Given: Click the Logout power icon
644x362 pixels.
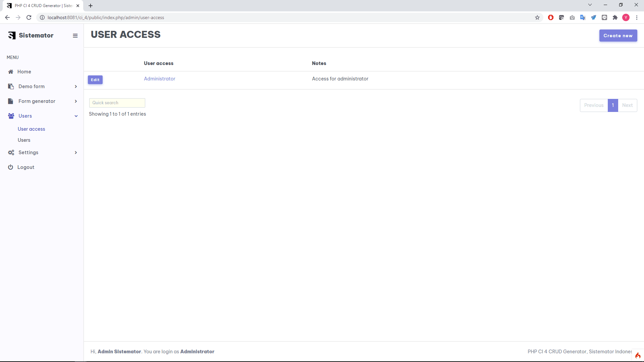Looking at the screenshot, I should pyautogui.click(x=10, y=167).
